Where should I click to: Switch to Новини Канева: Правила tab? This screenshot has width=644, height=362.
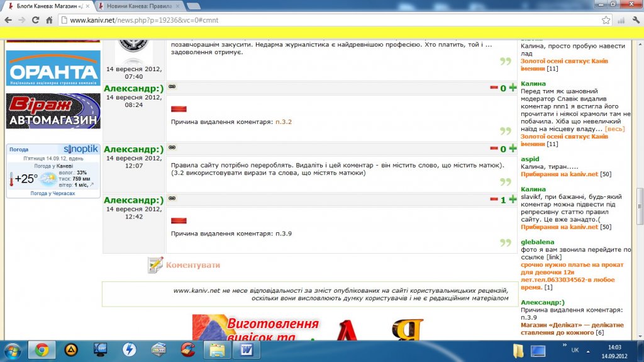(138, 6)
